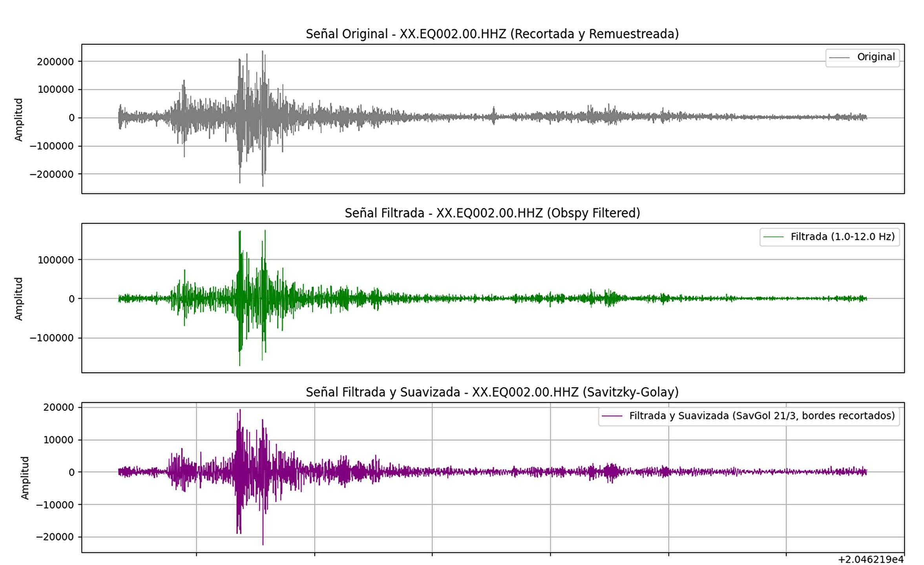Click the 200000 tick label on top plot
Viewport: 924px width, 565px height.
(x=55, y=62)
